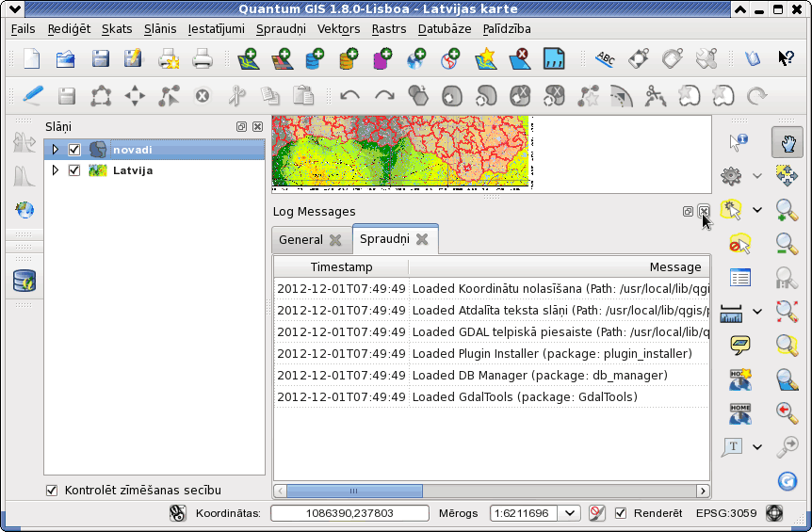
Task: Undock the Slāņi panel
Action: [x=241, y=127]
